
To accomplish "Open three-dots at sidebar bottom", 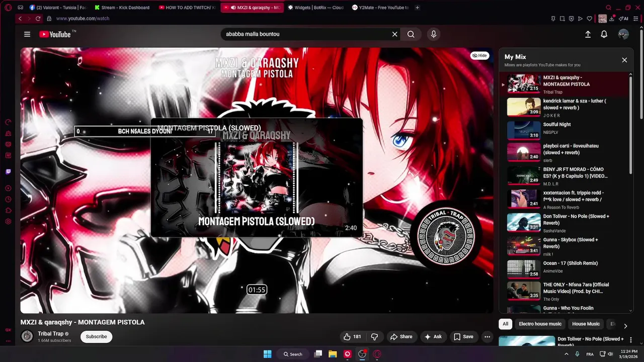I will (8, 341).
